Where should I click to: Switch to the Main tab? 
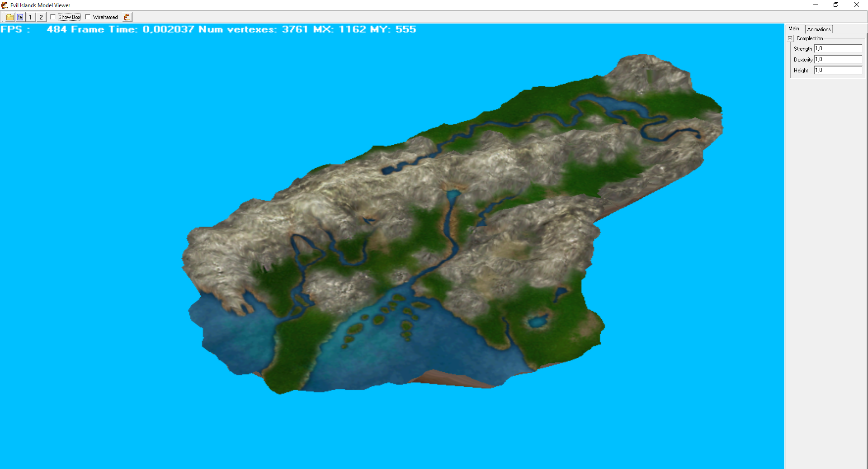(x=794, y=28)
